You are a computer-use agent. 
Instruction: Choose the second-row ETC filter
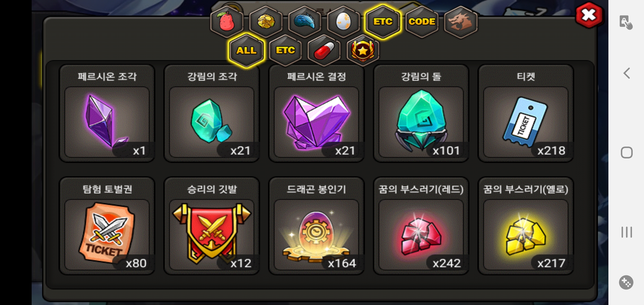tap(285, 51)
